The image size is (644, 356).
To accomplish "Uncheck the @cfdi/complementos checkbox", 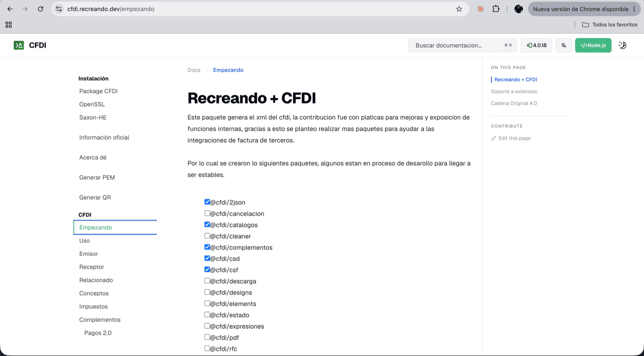I will [x=207, y=247].
